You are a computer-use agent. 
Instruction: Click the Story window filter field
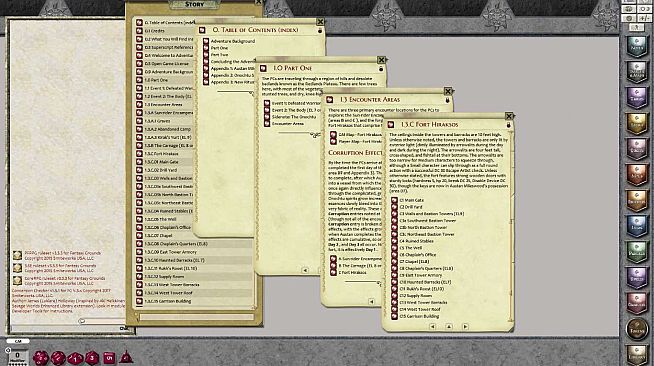[x=196, y=317]
